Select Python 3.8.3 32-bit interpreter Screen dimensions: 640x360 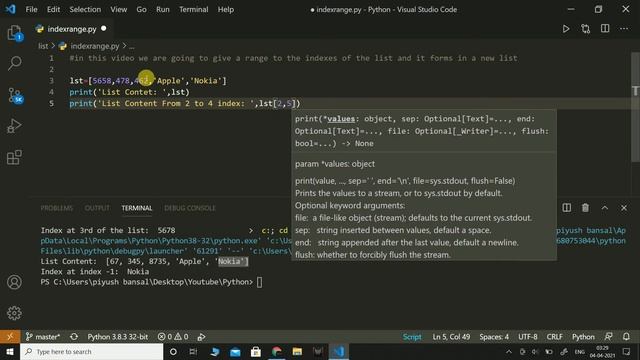(118, 337)
